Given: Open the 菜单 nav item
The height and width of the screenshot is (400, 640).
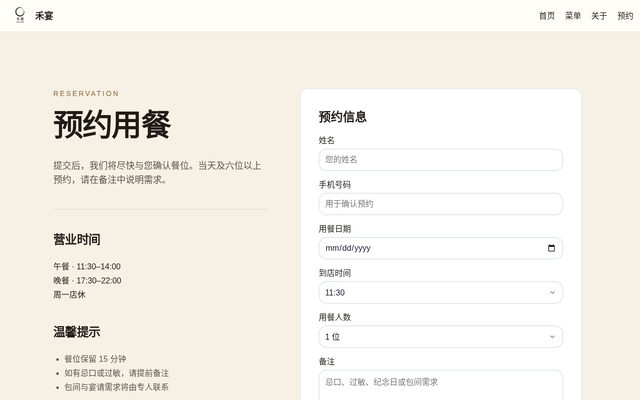Looking at the screenshot, I should tap(573, 16).
